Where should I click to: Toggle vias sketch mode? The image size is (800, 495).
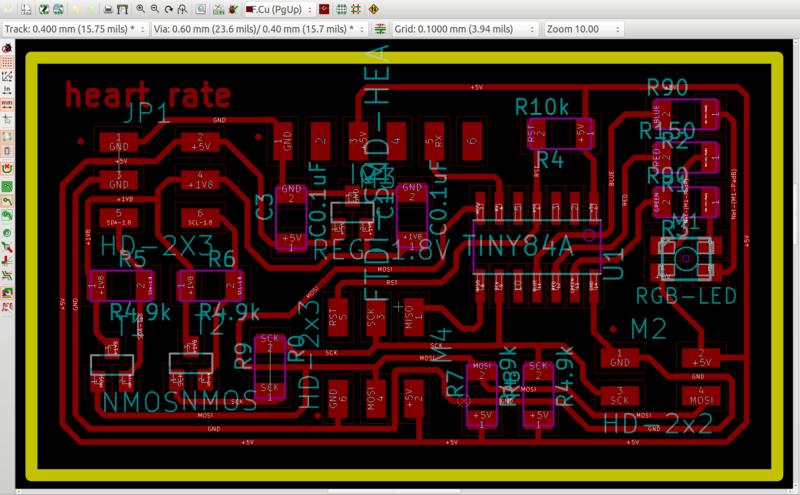click(x=7, y=247)
